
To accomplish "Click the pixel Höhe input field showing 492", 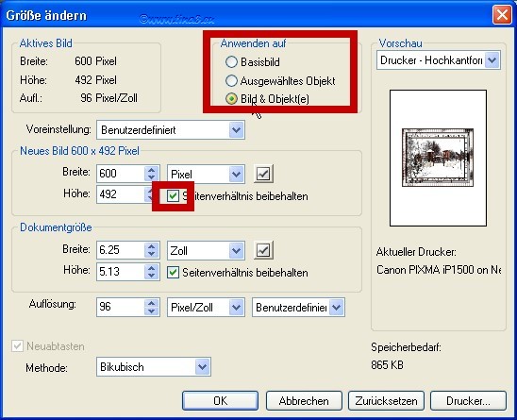I will coord(121,194).
